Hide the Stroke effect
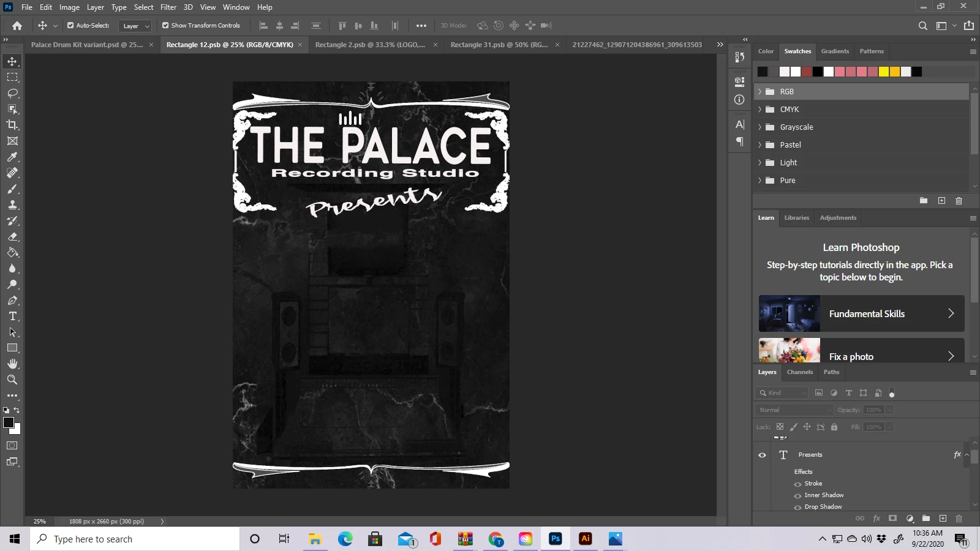 point(797,484)
